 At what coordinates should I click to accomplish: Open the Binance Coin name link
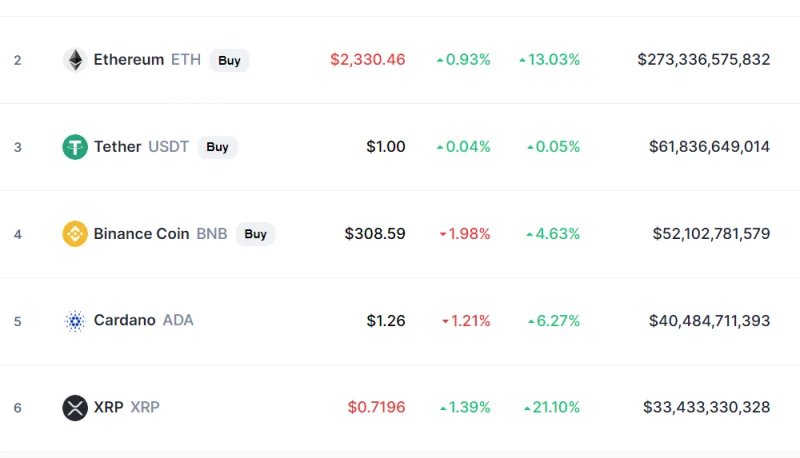coord(141,234)
